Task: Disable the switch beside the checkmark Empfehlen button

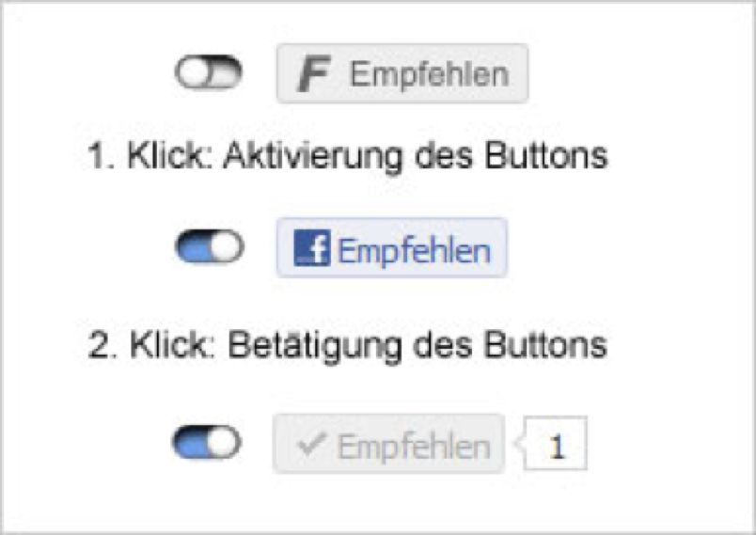Action: click(x=207, y=443)
